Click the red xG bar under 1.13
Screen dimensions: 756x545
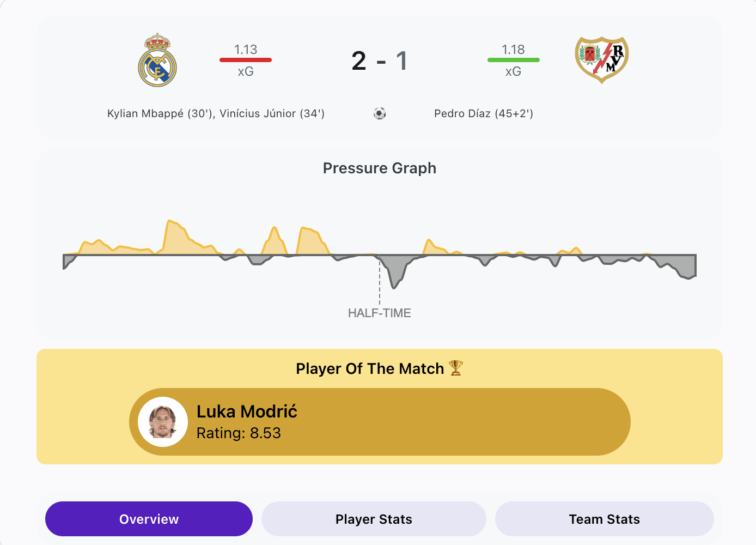pos(246,60)
